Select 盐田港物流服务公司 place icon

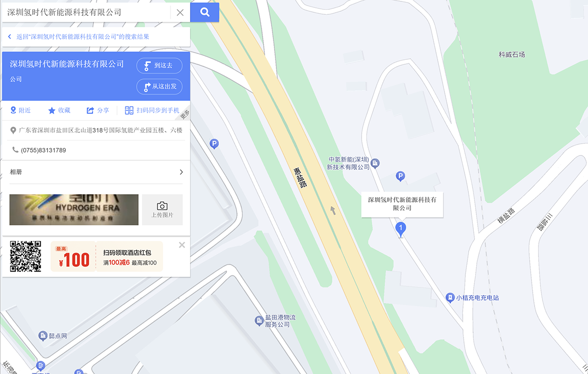(x=259, y=321)
